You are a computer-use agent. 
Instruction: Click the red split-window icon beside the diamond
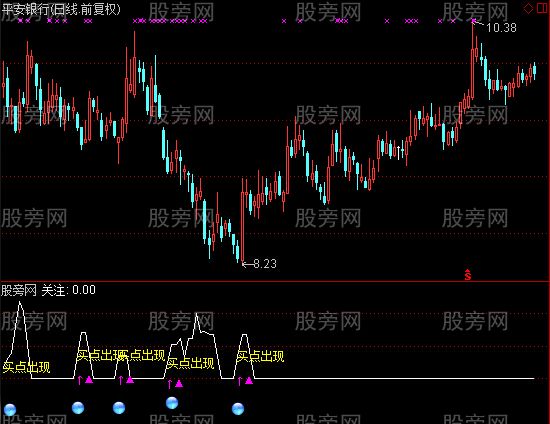[x=542, y=8]
